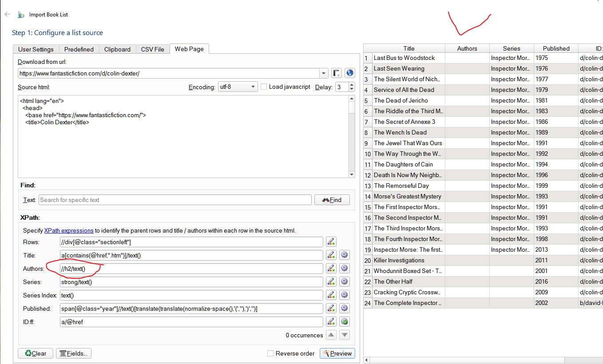This screenshot has width=603, height=364.
Task: Open XPath wizard for the Series field
Action: pyautogui.click(x=331, y=282)
